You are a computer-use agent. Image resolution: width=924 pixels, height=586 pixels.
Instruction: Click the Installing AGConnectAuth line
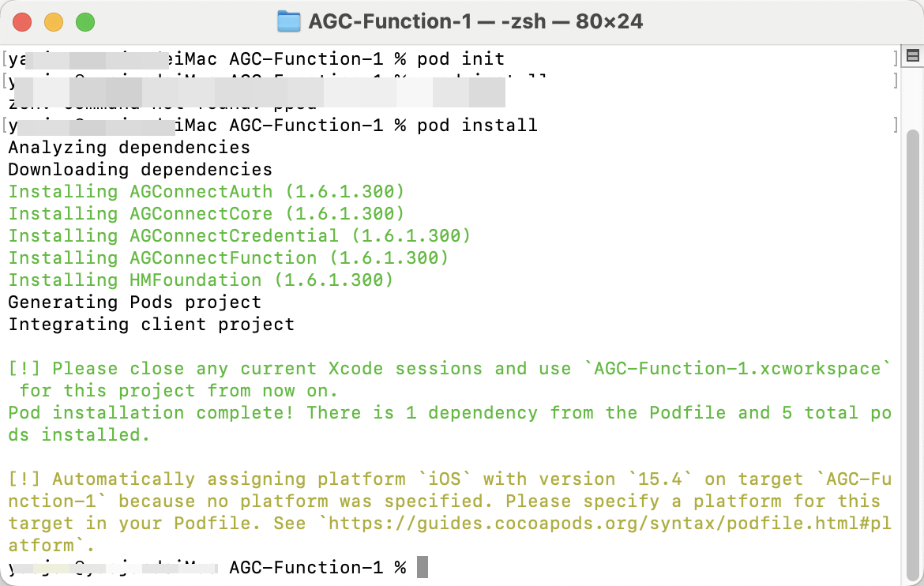coord(206,192)
